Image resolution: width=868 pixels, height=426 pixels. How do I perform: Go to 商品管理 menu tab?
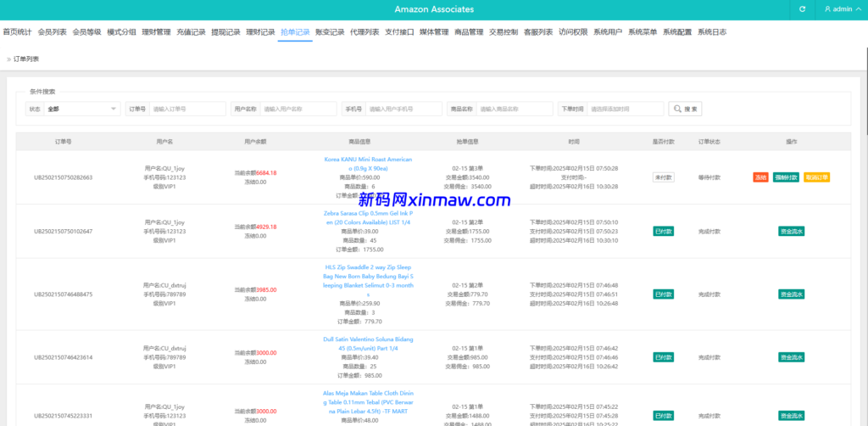coord(469,32)
